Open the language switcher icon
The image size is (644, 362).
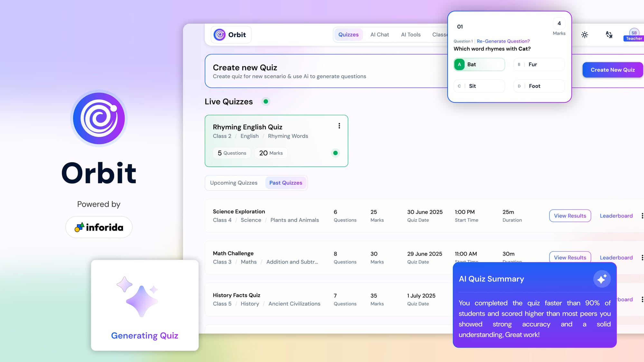pyautogui.click(x=609, y=35)
